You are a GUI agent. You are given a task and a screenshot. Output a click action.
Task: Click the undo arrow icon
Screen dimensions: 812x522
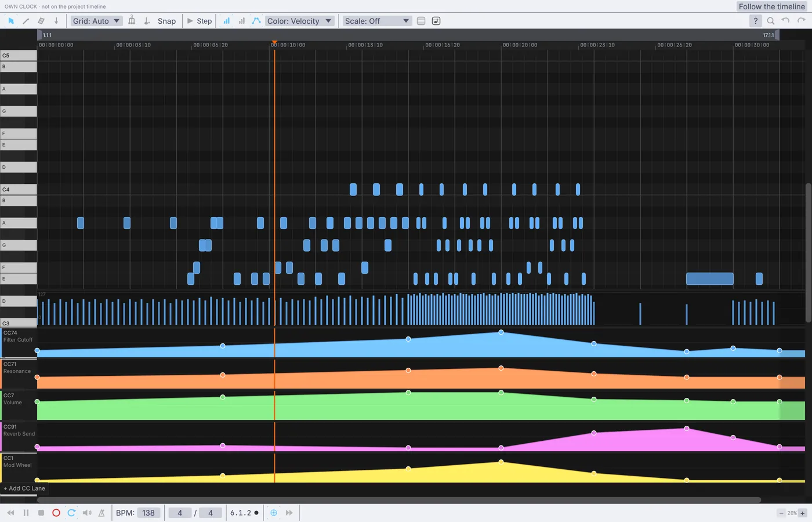(786, 21)
